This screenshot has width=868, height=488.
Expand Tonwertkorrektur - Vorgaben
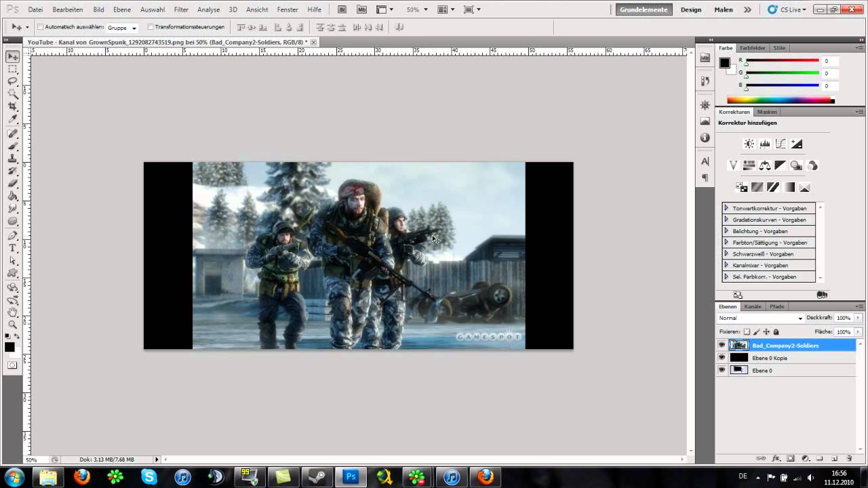tap(726, 208)
